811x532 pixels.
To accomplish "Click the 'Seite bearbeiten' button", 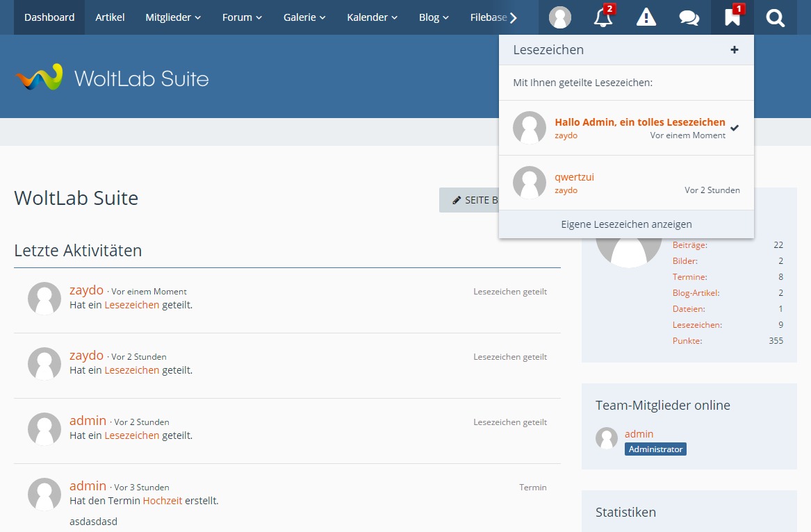I will (470, 200).
